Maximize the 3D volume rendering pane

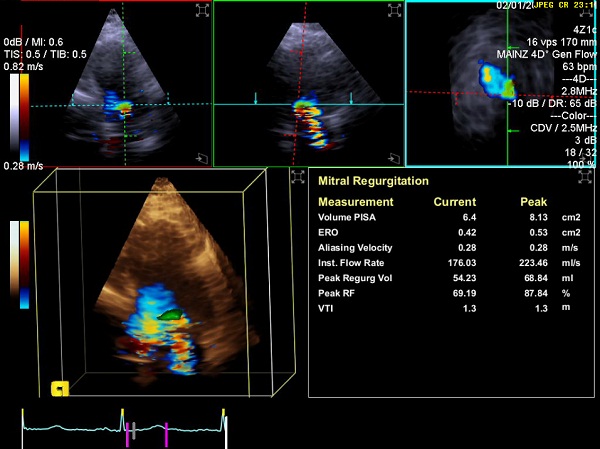[298, 177]
